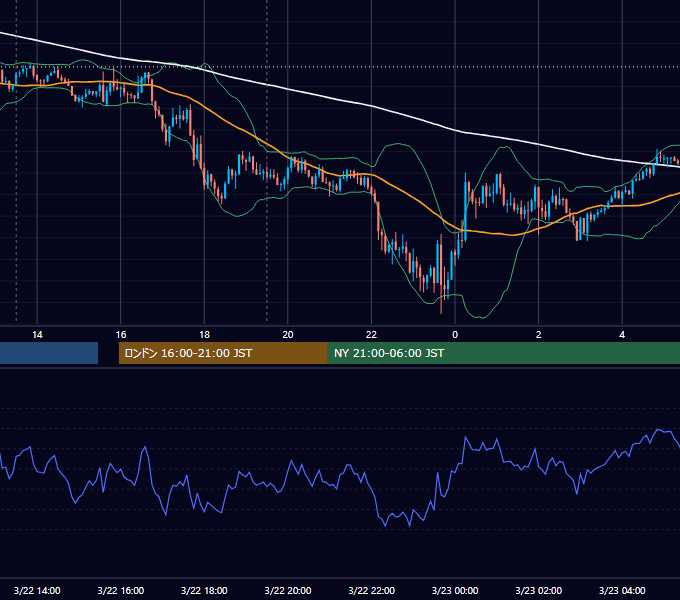Click hour label 4 on price chart axis
The height and width of the screenshot is (600, 680).
click(x=622, y=335)
